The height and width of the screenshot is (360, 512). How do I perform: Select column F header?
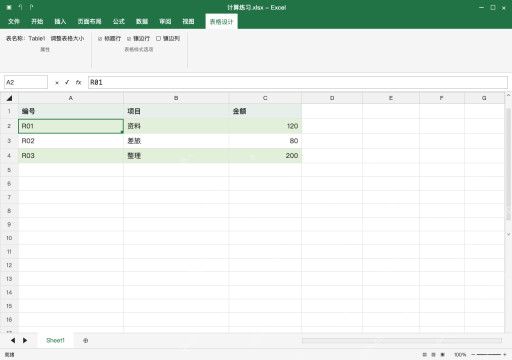coord(442,98)
